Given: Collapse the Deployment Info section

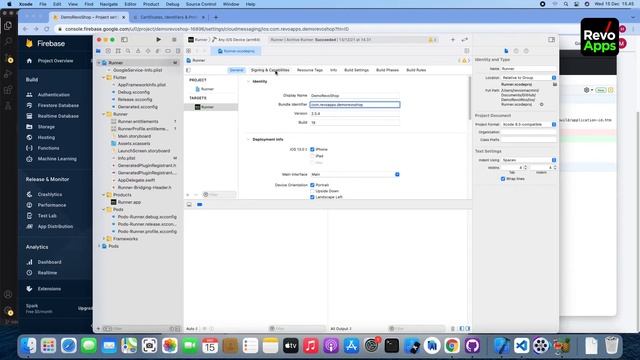Looking at the screenshot, I should 248,140.
